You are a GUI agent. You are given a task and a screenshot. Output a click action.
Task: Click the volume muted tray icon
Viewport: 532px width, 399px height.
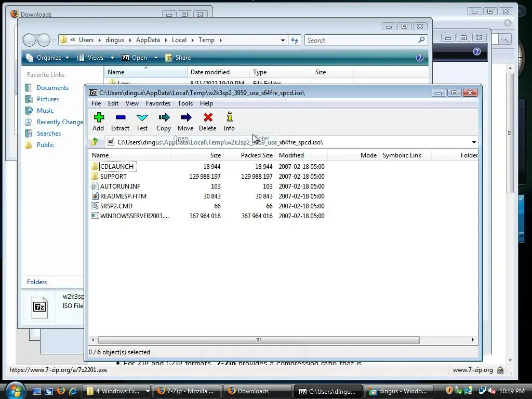492,391
